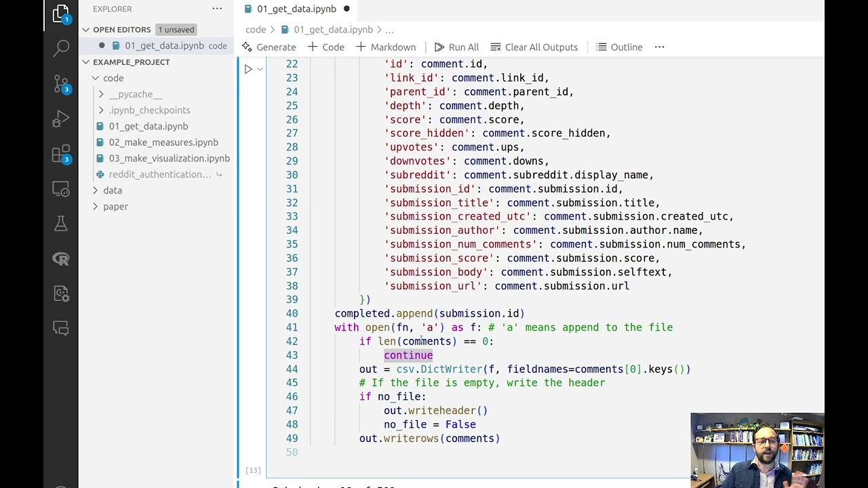Click line 33 submission_created_utc code
Viewport: 868px width, 488px height.
coord(559,217)
